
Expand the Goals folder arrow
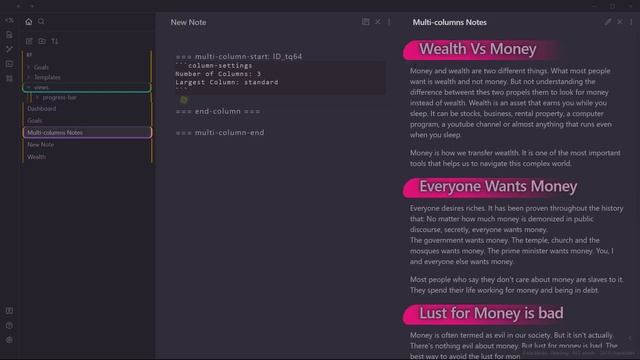click(29, 67)
